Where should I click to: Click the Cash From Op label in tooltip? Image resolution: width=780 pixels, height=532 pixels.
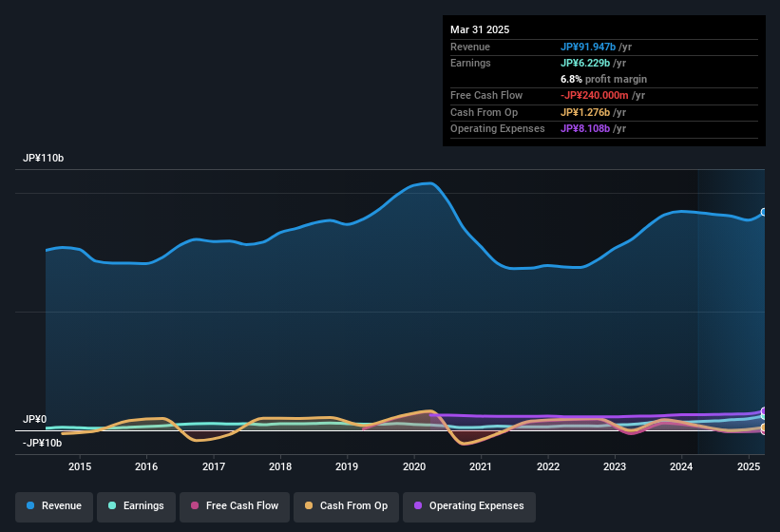[x=484, y=112]
